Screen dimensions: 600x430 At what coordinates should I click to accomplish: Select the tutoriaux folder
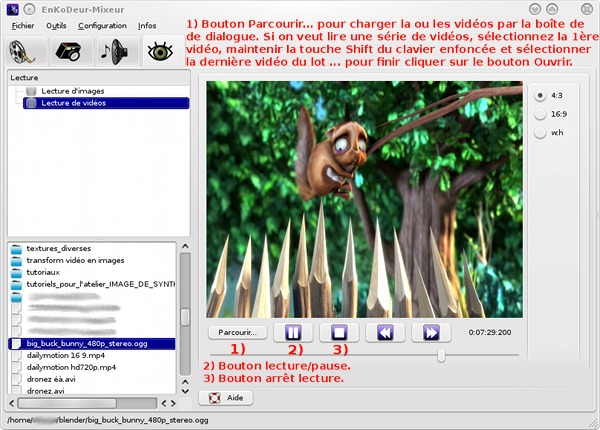click(43, 272)
